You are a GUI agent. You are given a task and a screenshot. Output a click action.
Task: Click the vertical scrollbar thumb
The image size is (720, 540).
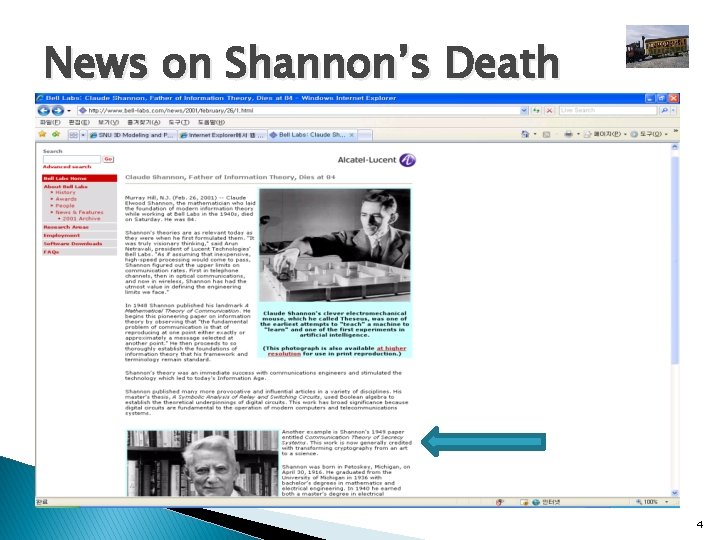tap(675, 260)
